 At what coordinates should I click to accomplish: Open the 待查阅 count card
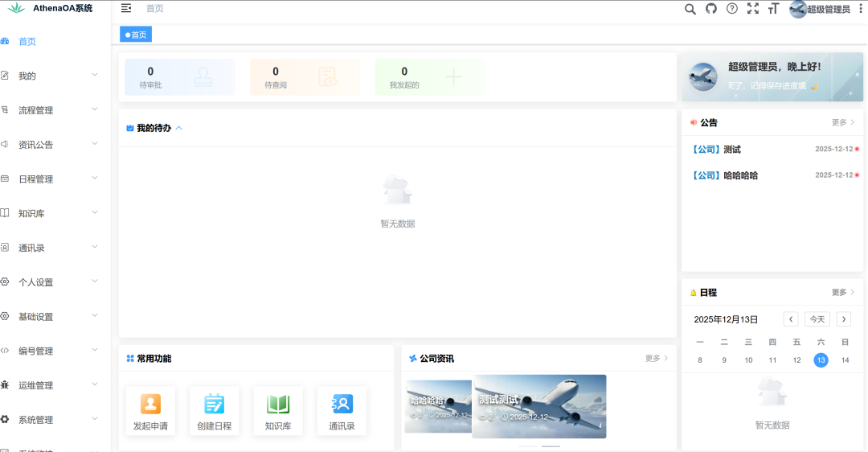click(305, 77)
